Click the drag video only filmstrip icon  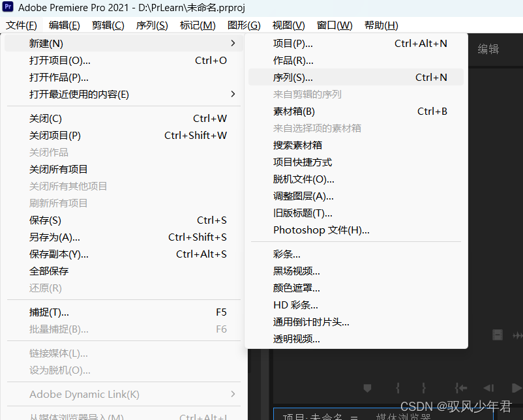tap(498, 335)
